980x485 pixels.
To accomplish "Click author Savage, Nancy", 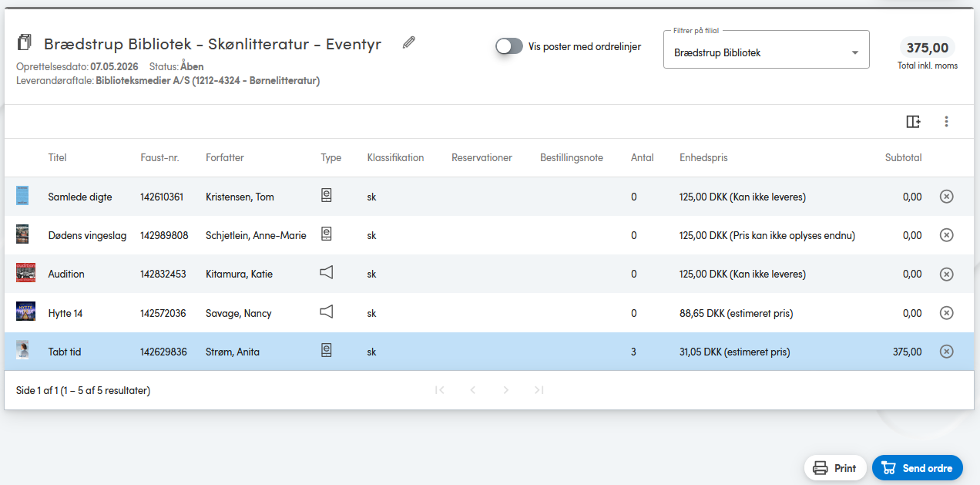I will tap(238, 313).
